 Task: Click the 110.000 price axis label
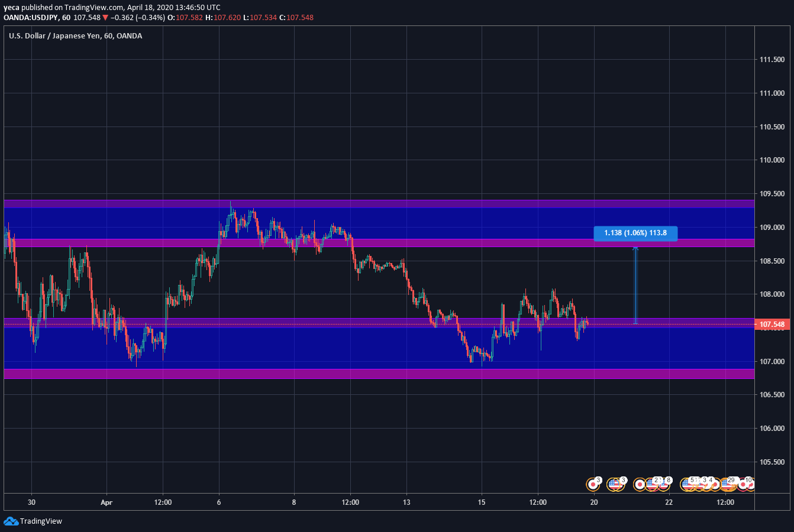click(x=772, y=160)
